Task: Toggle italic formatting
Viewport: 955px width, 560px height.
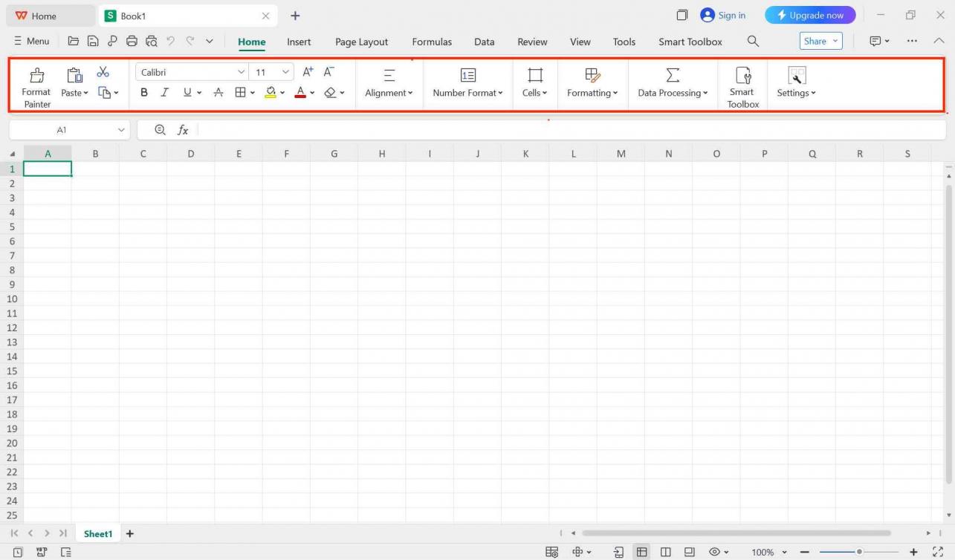Action: click(165, 93)
